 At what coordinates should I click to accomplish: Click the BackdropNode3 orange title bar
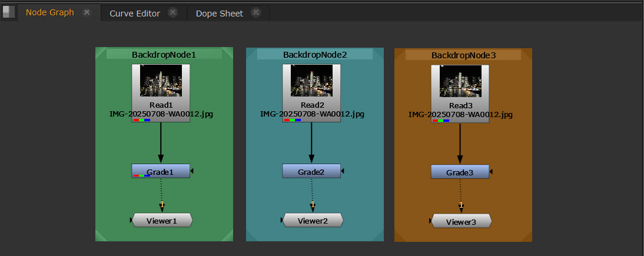point(463,55)
